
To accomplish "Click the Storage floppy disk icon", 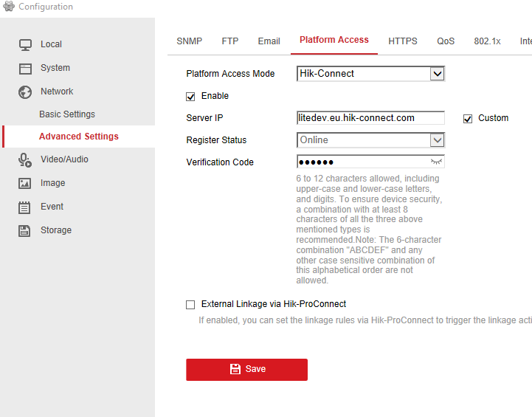I will tap(25, 230).
